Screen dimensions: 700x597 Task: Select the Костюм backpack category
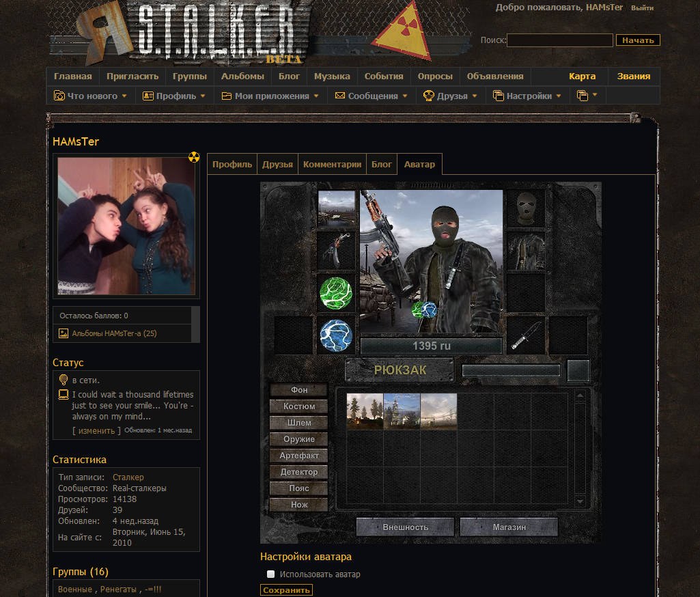click(299, 406)
